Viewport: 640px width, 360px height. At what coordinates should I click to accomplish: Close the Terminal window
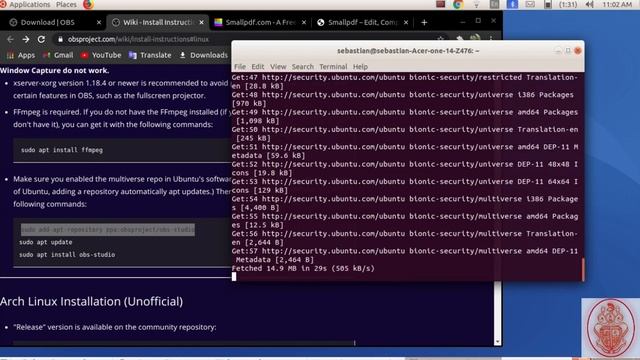click(x=578, y=51)
